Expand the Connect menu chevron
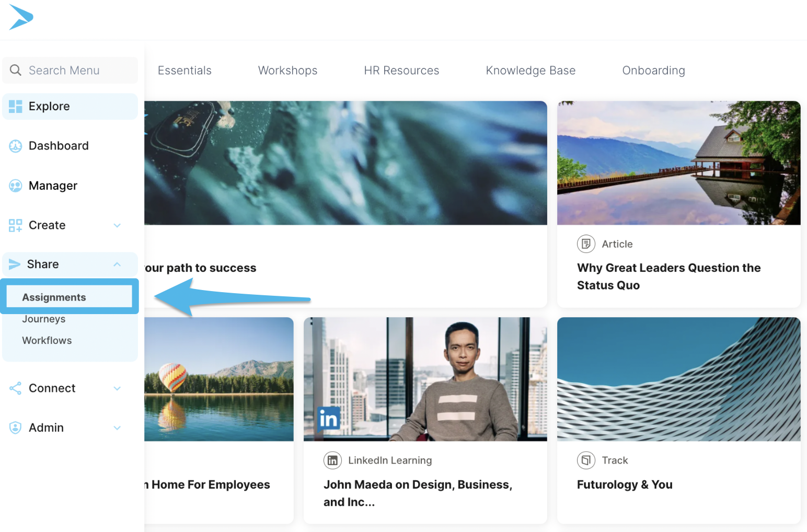The image size is (807, 532). [117, 388]
